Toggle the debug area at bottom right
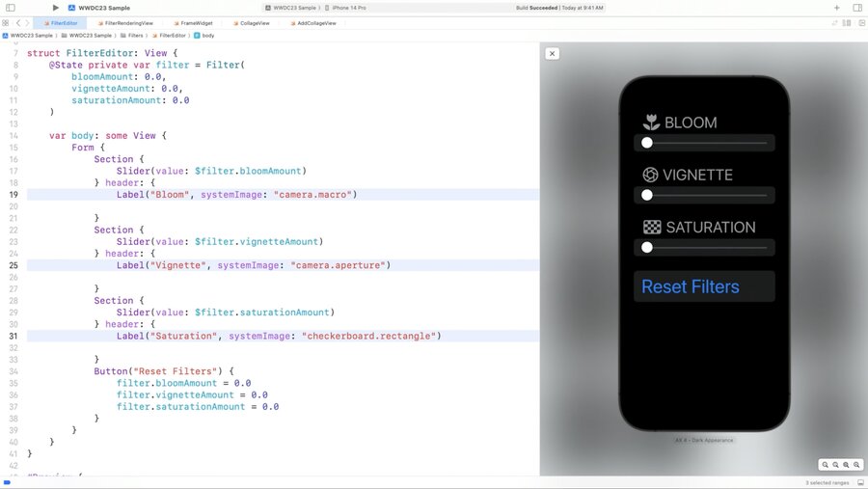Image resolution: width=868 pixels, height=489 pixels. pyautogui.click(x=861, y=483)
